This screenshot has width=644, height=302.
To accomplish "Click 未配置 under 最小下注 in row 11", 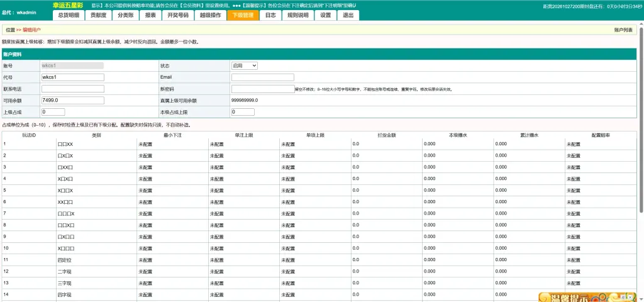I will [145, 260].
